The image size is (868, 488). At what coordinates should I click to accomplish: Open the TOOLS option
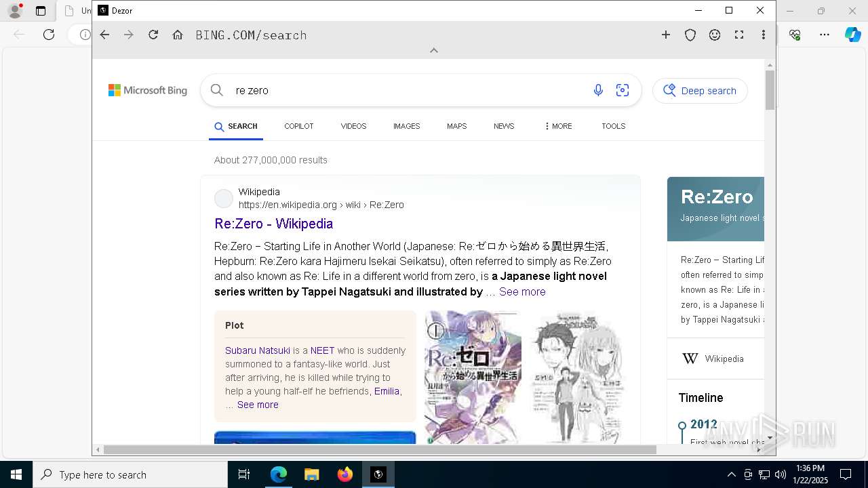point(614,126)
